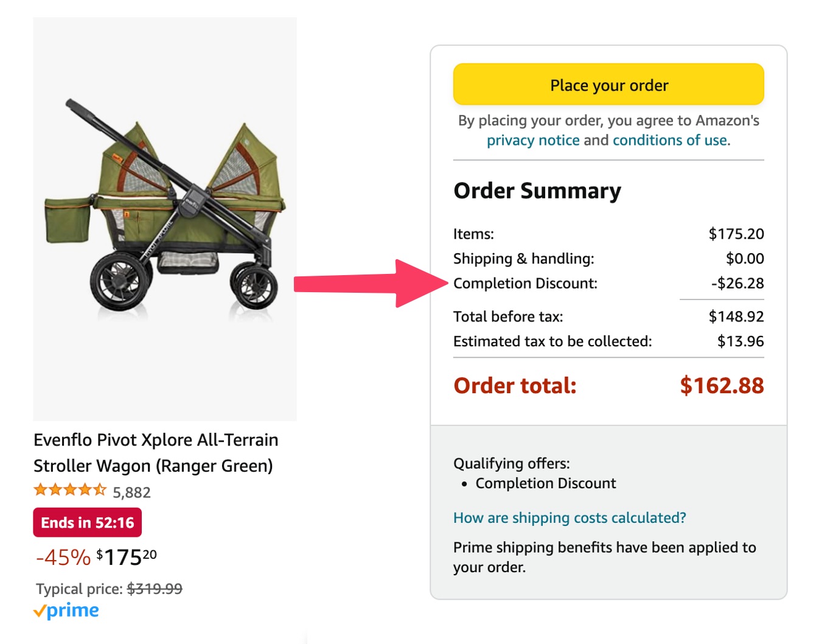This screenshot has height=644, width=819.
Task: Click the Completion Discount qualifying offer
Action: [546, 483]
